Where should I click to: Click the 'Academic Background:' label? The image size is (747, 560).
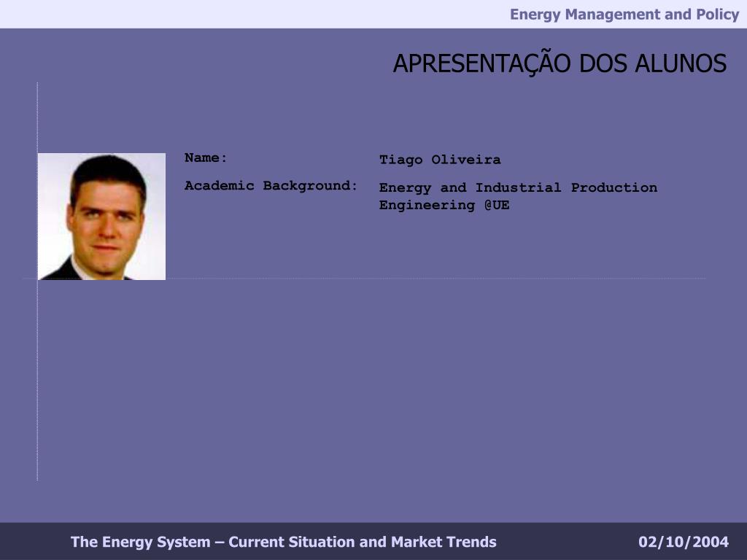coord(271,186)
